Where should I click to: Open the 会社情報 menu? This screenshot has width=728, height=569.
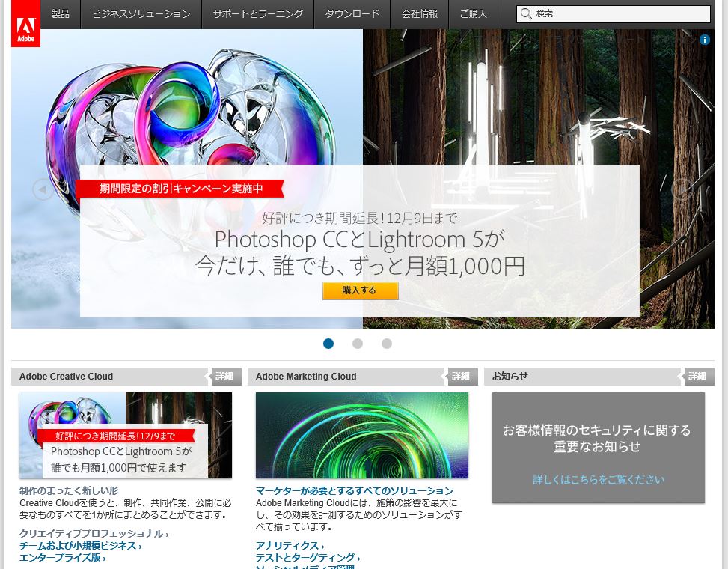[x=419, y=14]
